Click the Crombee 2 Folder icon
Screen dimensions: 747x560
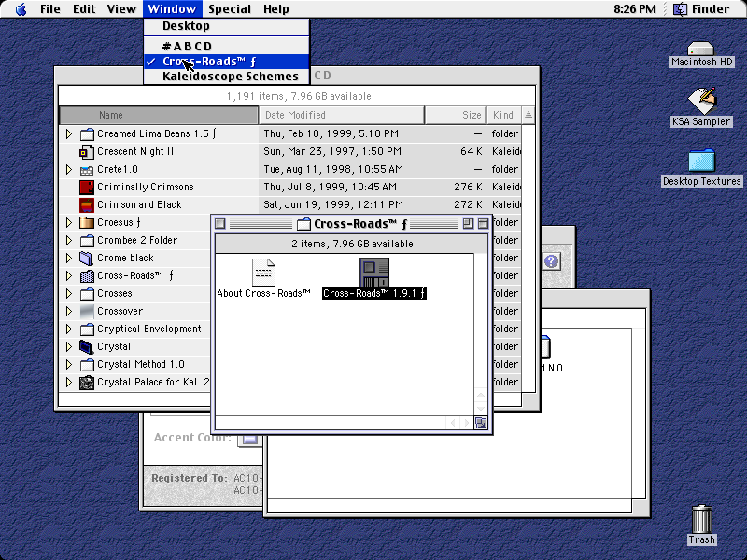[x=87, y=240]
